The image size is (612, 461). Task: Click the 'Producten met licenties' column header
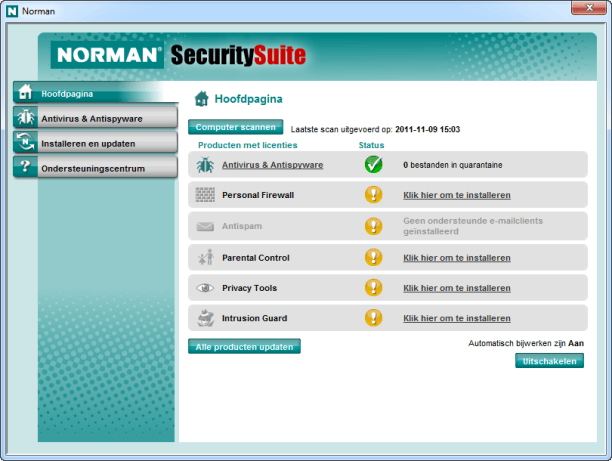pos(247,145)
